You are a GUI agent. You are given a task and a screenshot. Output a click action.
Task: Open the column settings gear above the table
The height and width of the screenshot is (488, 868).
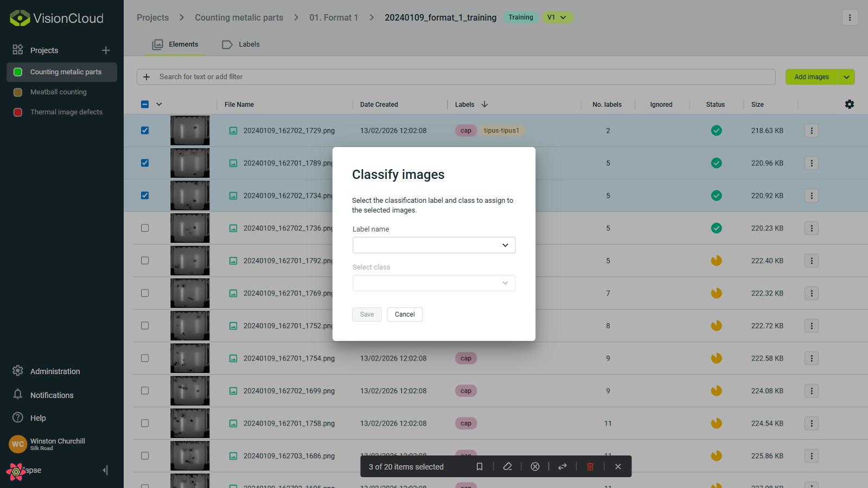850,104
